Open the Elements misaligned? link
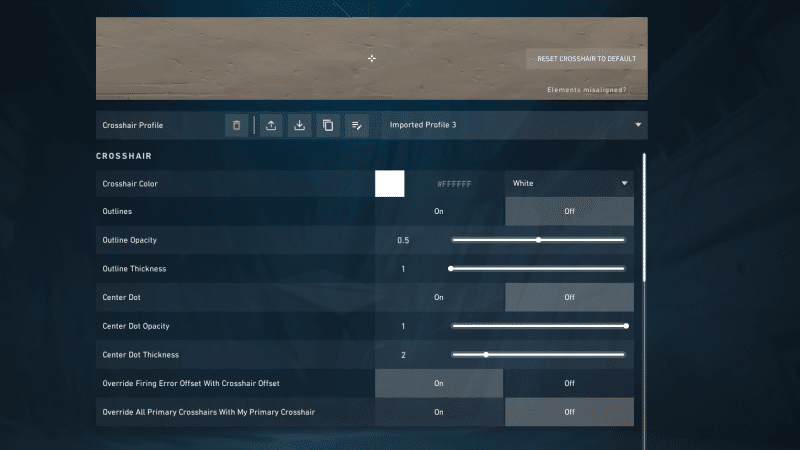The width and height of the screenshot is (800, 450). coord(587,90)
